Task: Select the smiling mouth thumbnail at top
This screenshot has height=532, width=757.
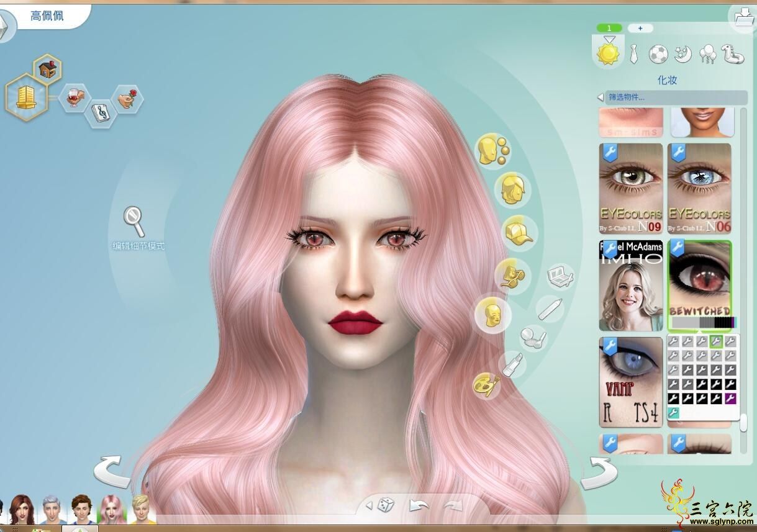Action: coord(702,122)
